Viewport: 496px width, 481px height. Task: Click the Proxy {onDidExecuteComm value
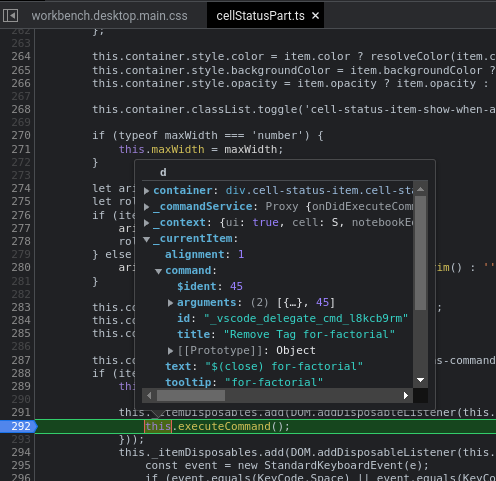point(339,207)
